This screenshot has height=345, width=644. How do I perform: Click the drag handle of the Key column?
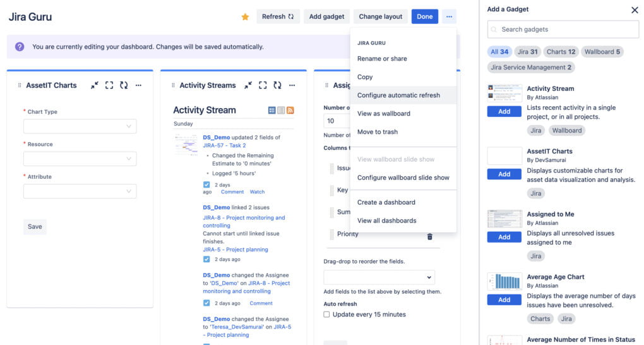[332, 190]
